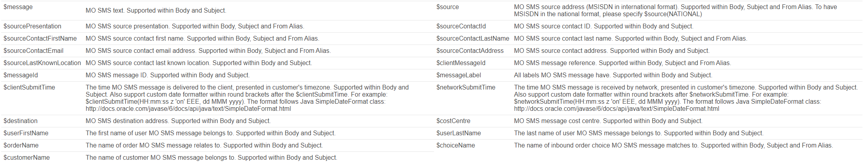Select the $destination variable name
Viewport: 868px width, 168px height.
[20, 121]
